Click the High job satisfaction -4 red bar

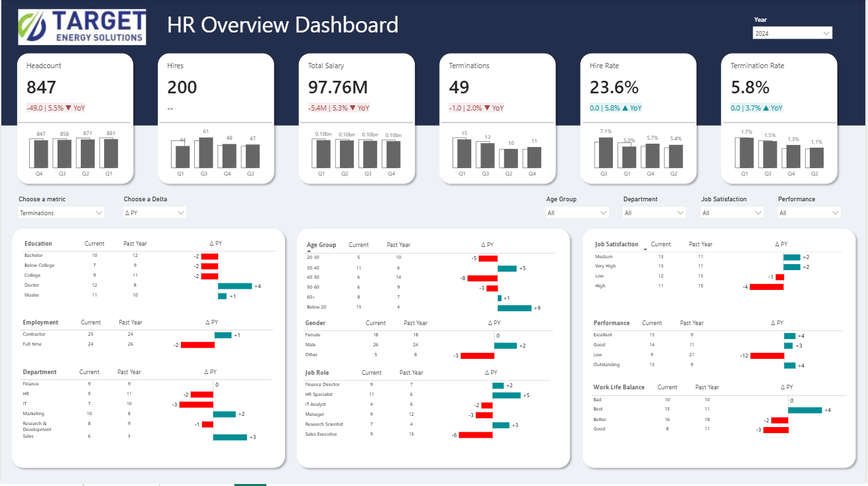coord(767,287)
